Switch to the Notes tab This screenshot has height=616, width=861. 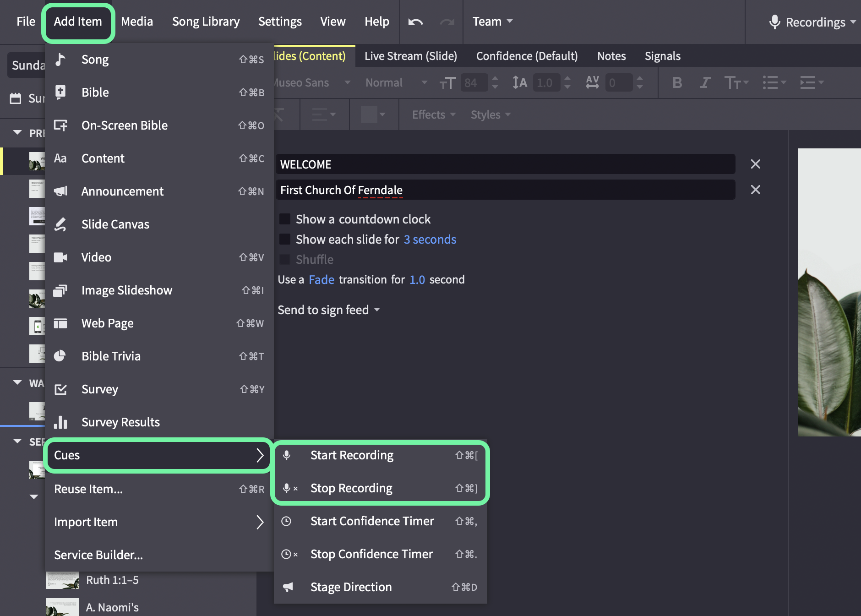point(611,56)
